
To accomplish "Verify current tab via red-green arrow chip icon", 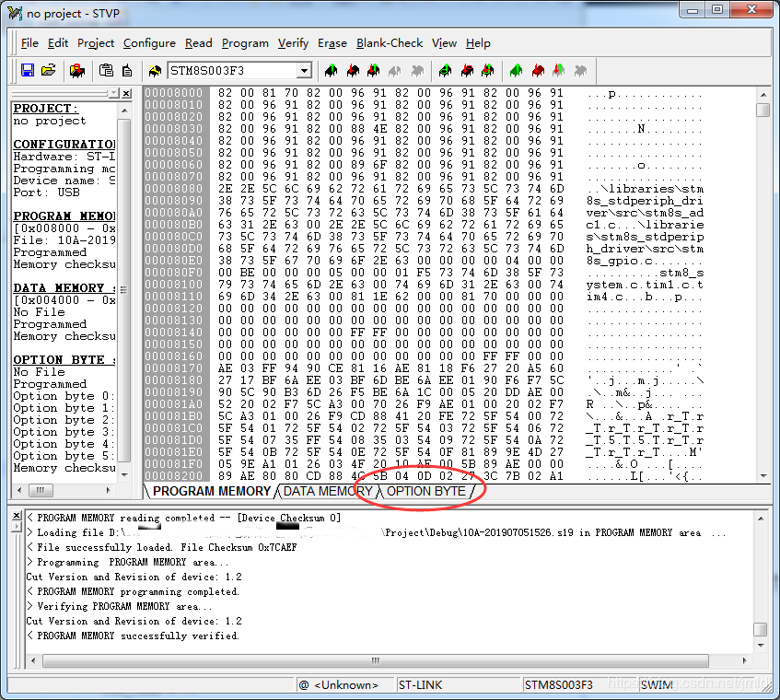I will pyautogui.click(x=374, y=71).
